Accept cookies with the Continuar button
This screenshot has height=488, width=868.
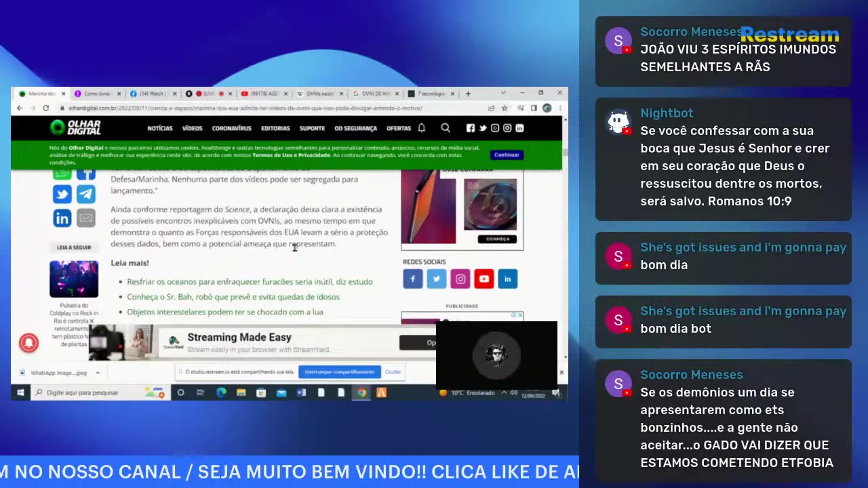pyautogui.click(x=507, y=155)
